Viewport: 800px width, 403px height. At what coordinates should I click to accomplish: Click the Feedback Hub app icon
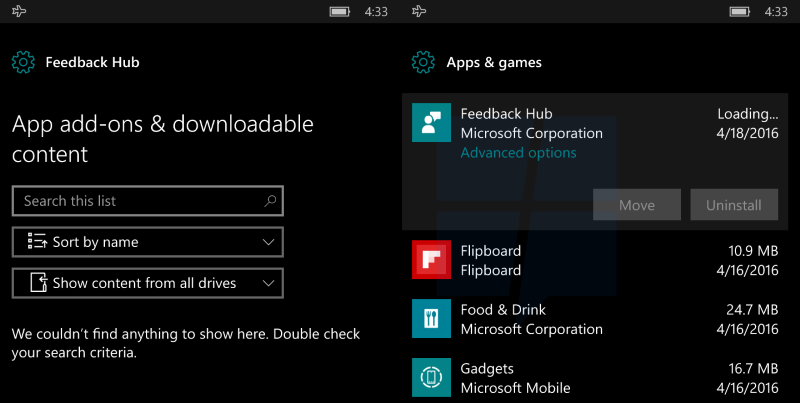point(431,123)
